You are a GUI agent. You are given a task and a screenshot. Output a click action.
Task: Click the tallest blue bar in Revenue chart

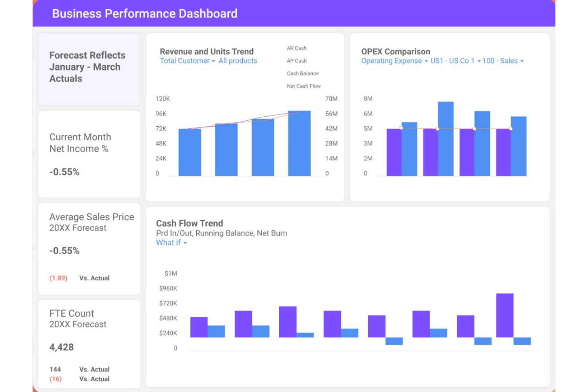pos(299,143)
